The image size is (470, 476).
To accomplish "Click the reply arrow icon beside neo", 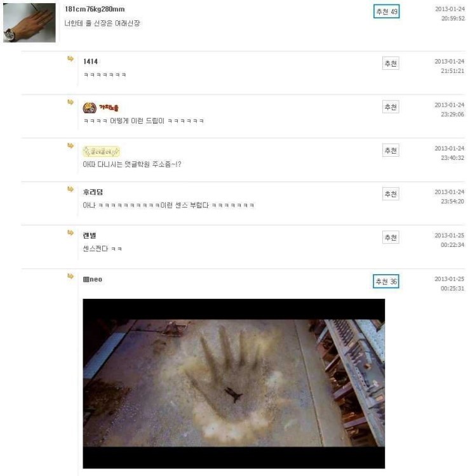I will click(x=70, y=276).
